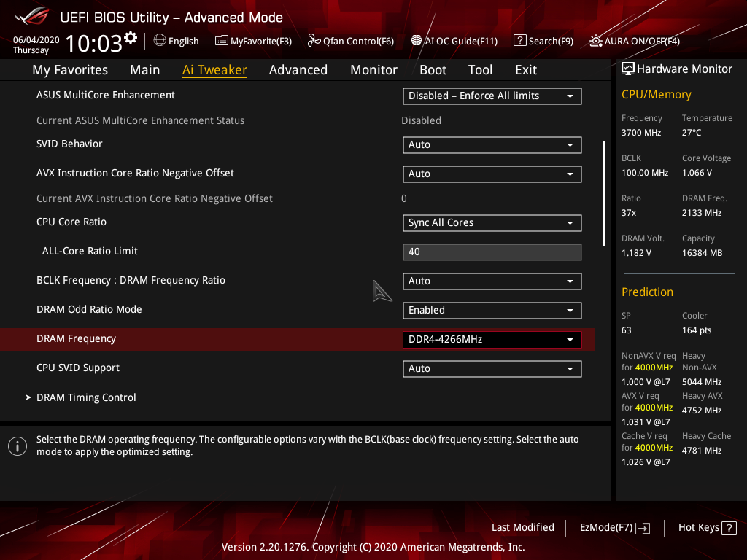Click the Last Modified button

click(x=523, y=527)
